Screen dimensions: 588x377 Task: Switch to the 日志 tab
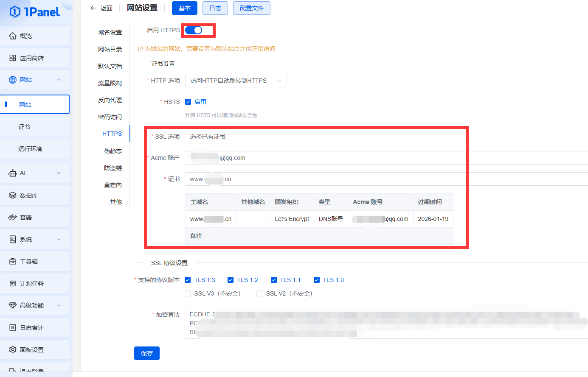pyautogui.click(x=215, y=8)
